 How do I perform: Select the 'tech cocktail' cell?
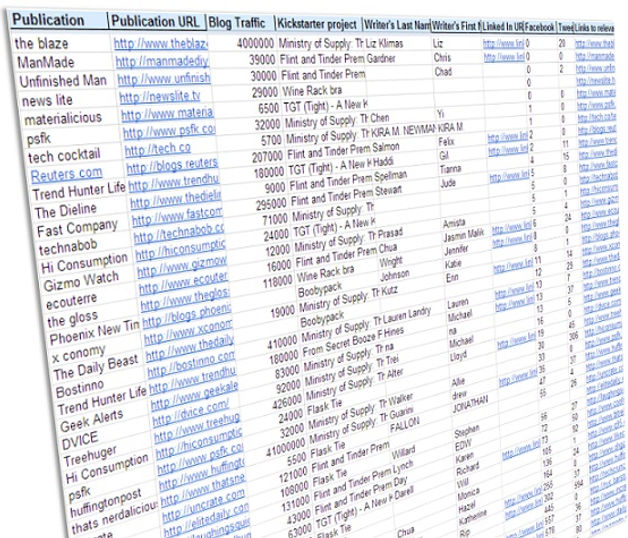pos(64,155)
